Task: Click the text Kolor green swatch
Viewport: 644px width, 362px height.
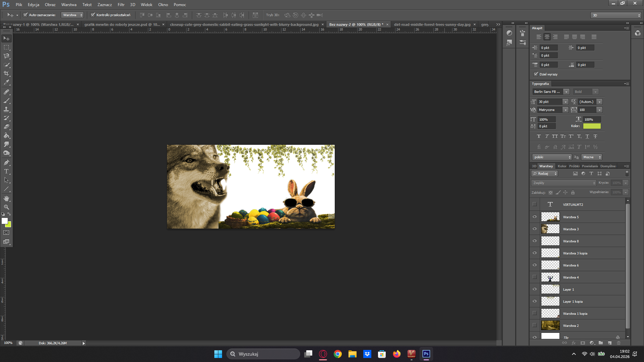Action: pyautogui.click(x=592, y=126)
